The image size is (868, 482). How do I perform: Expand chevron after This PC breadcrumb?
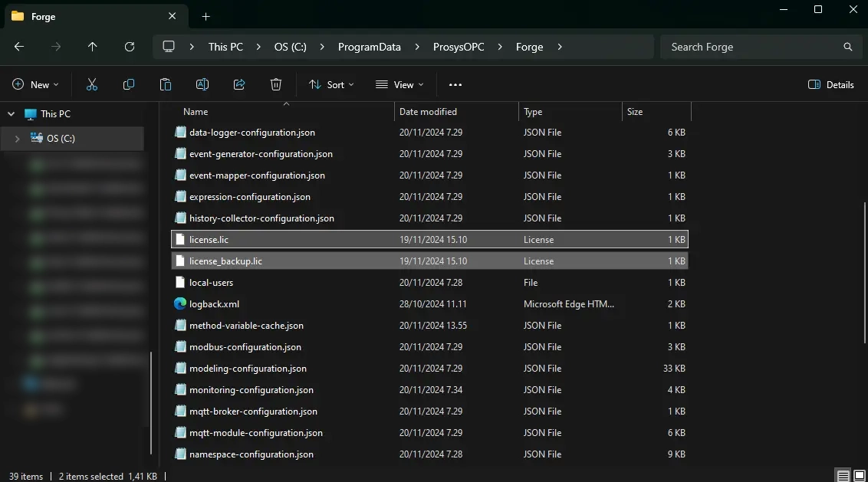pos(258,47)
